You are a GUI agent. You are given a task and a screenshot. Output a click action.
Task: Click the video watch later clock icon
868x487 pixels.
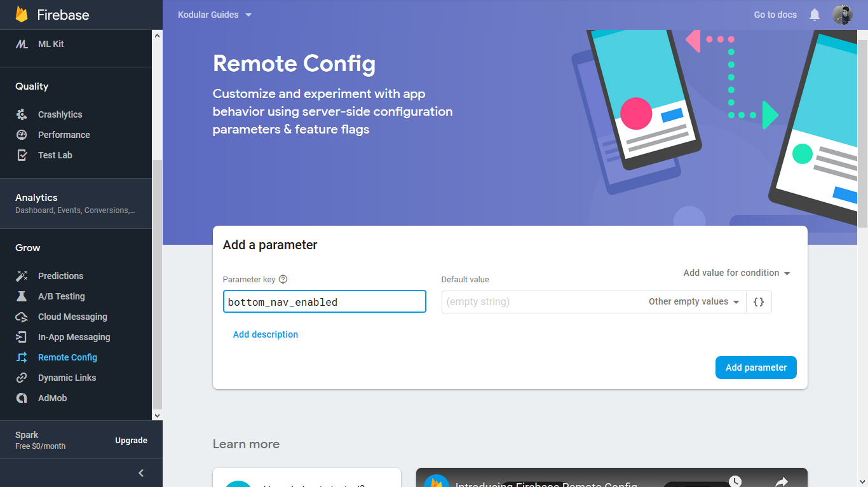735,481
